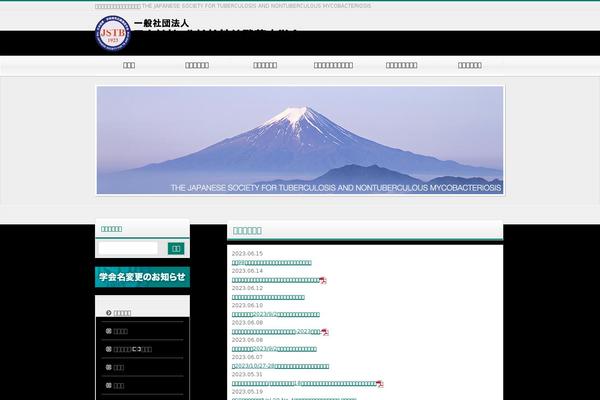The image size is (600, 400).
Task: Open the last item in the top navigation bar
Action: coord(470,65)
